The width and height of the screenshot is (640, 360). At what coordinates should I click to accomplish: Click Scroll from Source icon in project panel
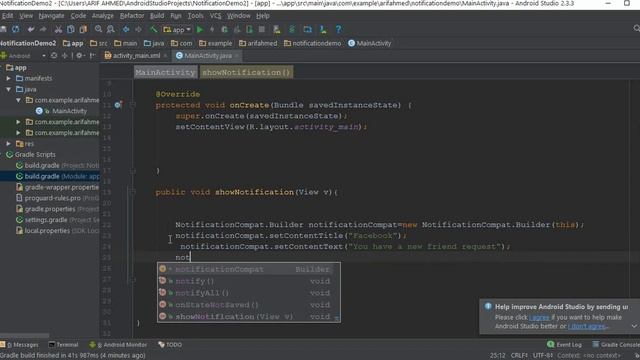click(54, 56)
